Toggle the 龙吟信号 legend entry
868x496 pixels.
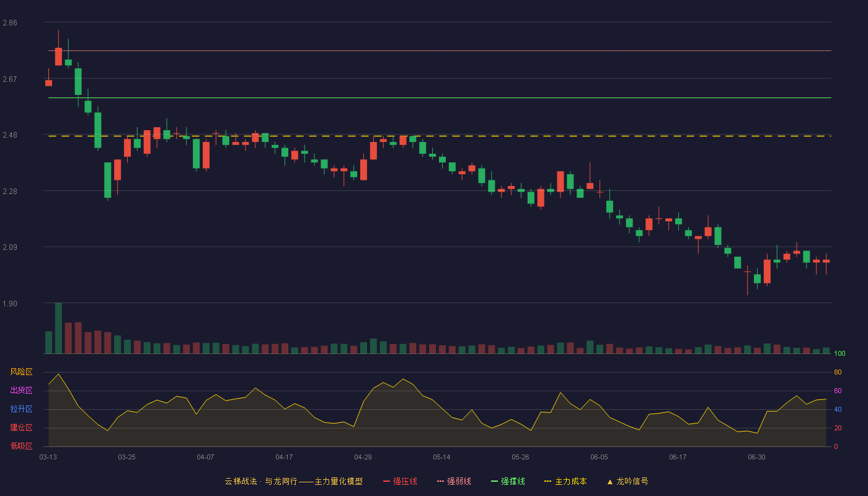click(627, 481)
